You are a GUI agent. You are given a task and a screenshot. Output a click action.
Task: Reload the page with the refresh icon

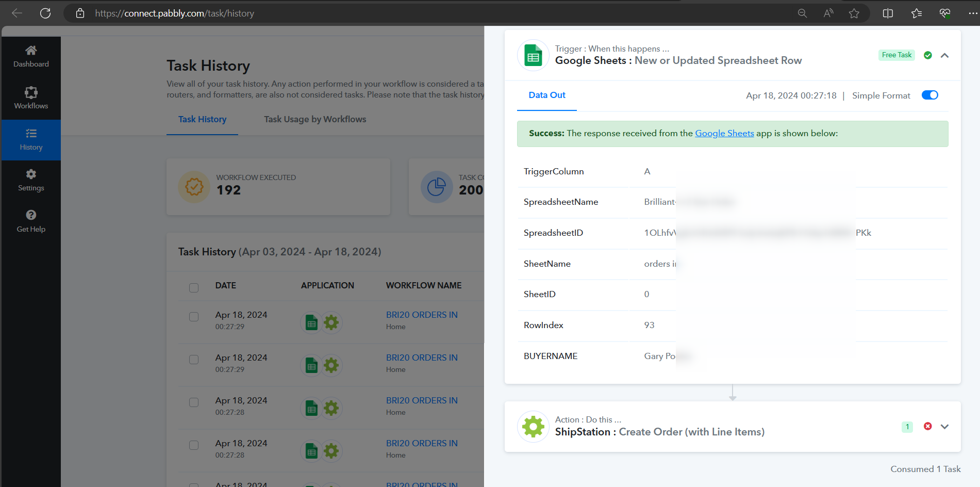tap(45, 13)
